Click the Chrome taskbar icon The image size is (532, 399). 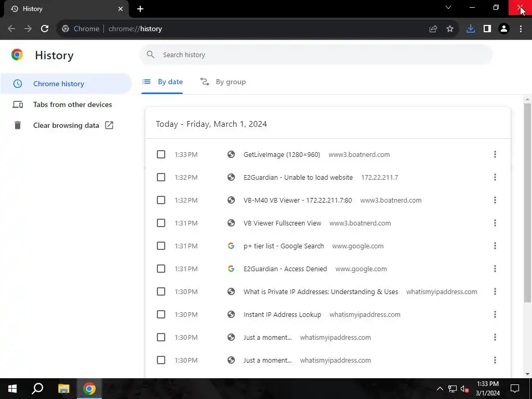pyautogui.click(x=89, y=389)
